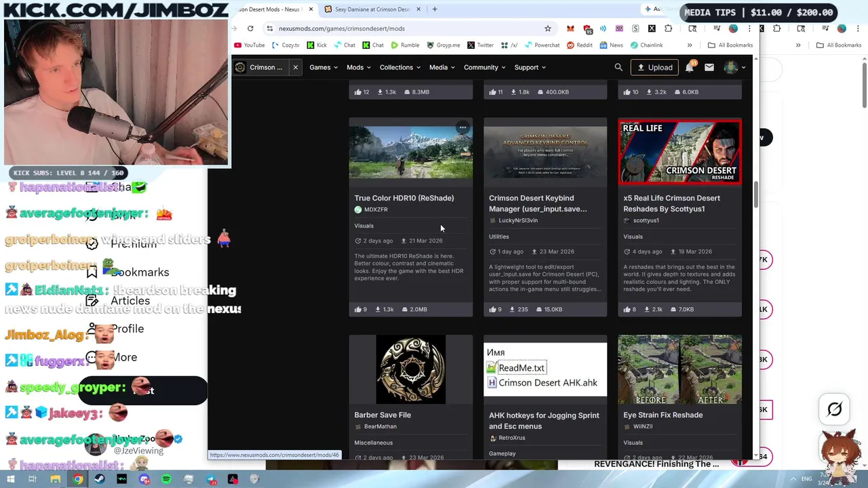
Task: View author BearMathan profile
Action: [x=380, y=426]
